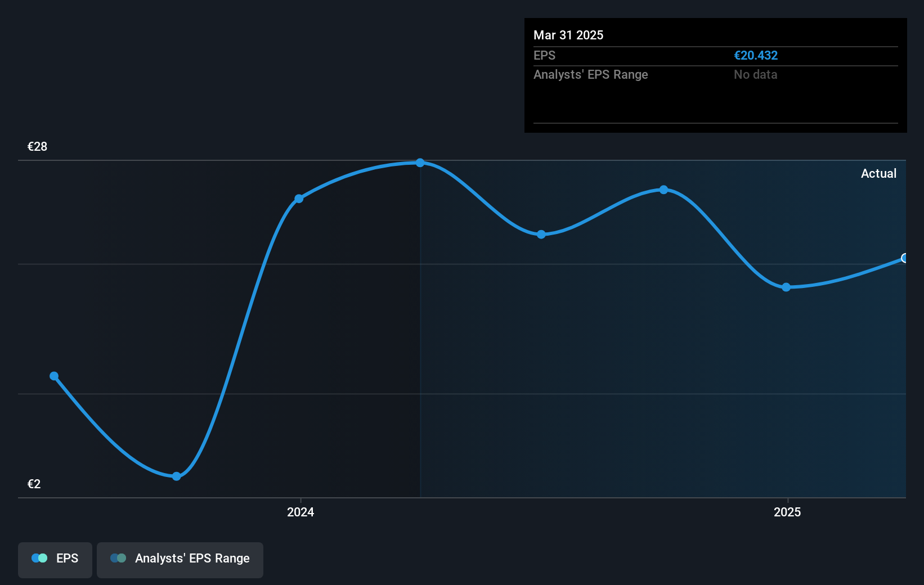Screen dimensions: 924x585
Task: Click the €20.432 EPS value in tooltip
Action: point(756,55)
